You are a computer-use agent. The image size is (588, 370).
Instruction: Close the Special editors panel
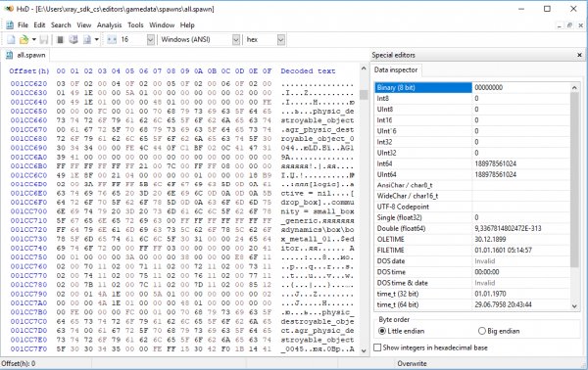(x=579, y=55)
